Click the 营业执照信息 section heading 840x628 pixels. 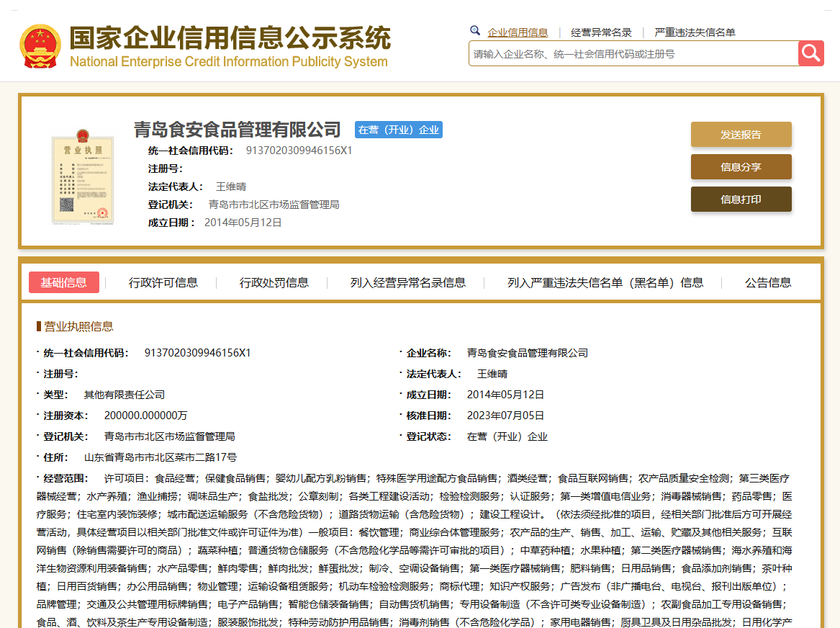tap(78, 326)
